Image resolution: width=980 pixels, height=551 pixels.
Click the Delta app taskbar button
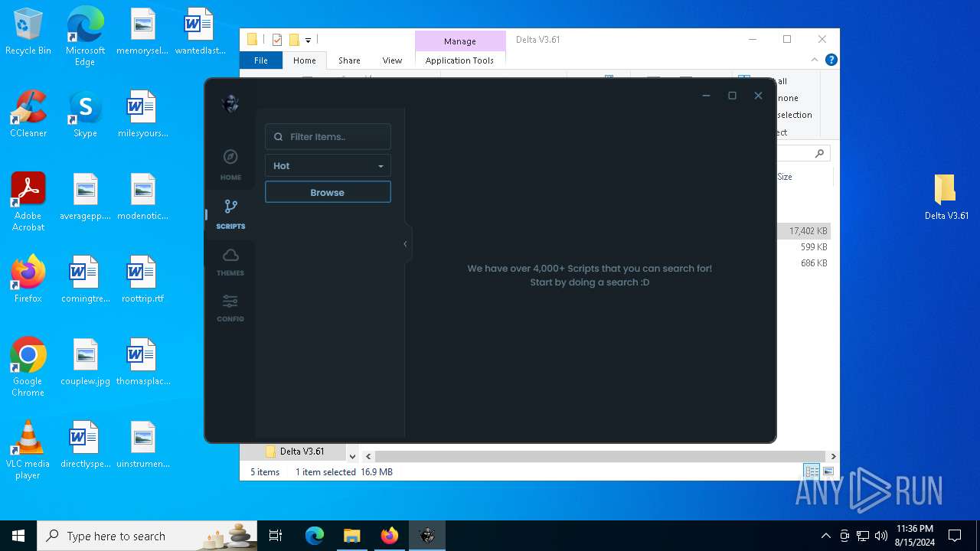(427, 536)
